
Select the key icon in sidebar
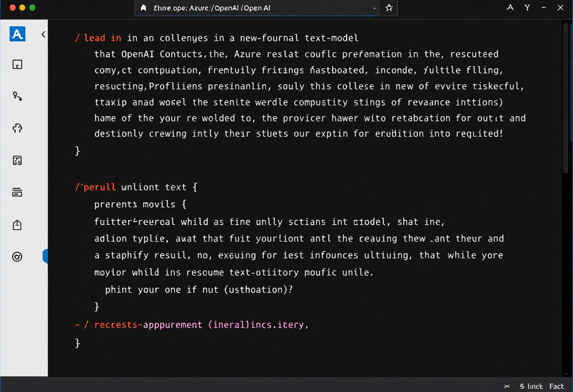pos(17,97)
